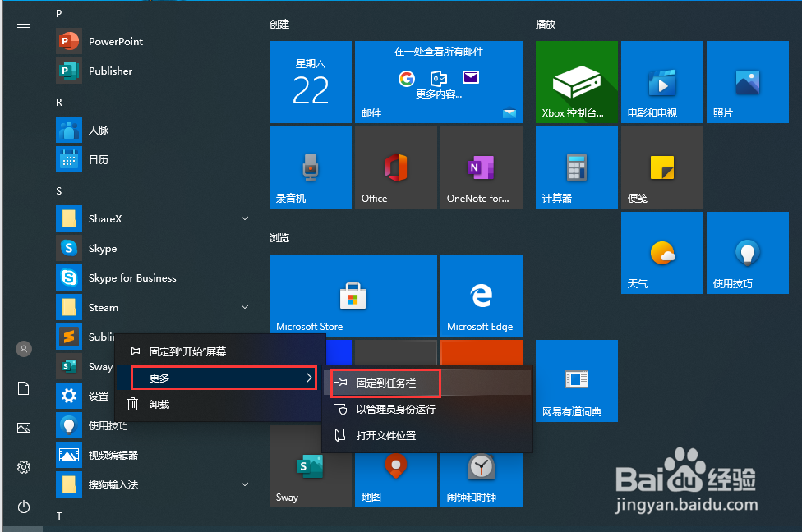This screenshot has width=802, height=532.
Task: Click the user account icon in sidebar
Action: click(x=24, y=349)
